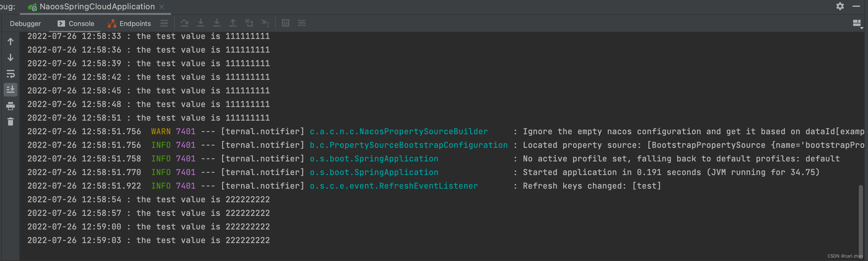The width and height of the screenshot is (868, 261).
Task: Toggle Soft-Wrap for console output
Action: tap(11, 74)
